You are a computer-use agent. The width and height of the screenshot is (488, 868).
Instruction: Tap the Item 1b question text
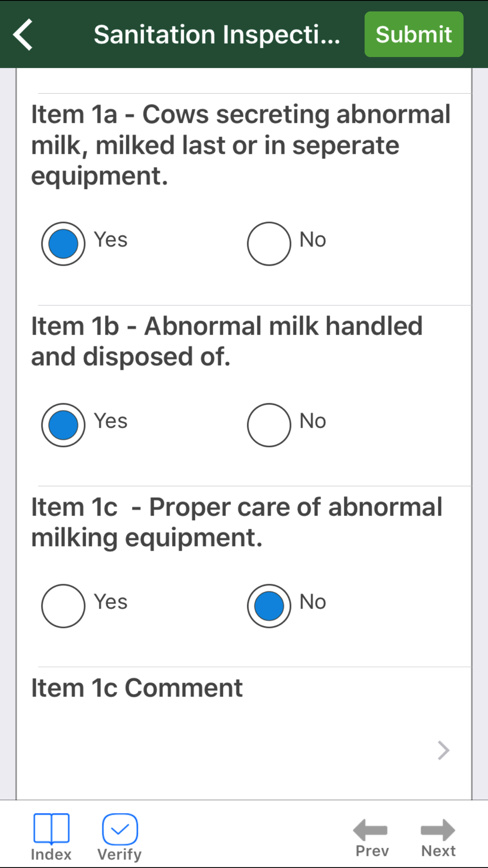pyautogui.click(x=227, y=341)
